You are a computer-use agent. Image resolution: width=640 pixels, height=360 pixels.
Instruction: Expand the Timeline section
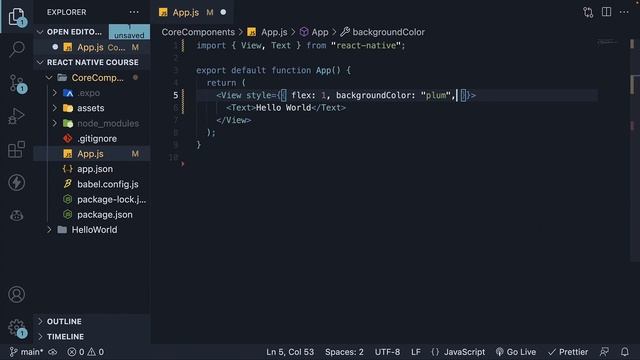click(40, 337)
